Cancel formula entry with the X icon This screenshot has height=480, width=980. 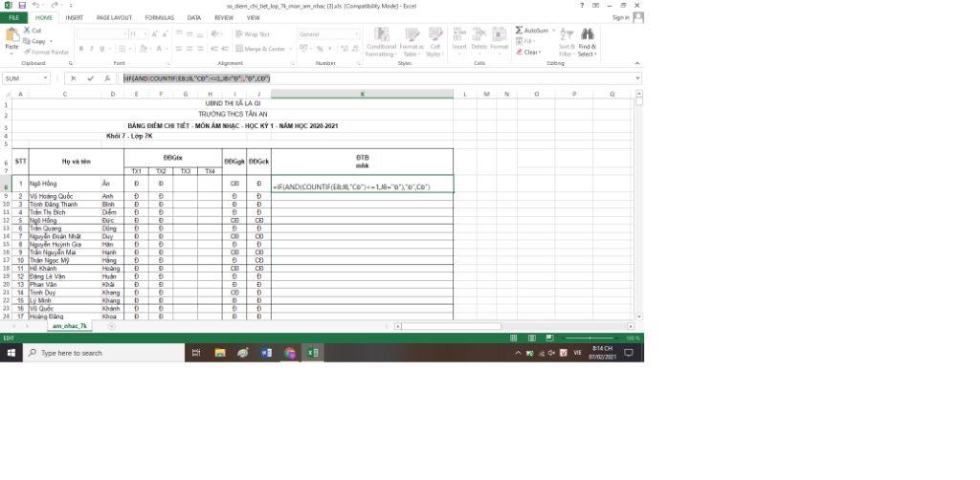[73, 78]
